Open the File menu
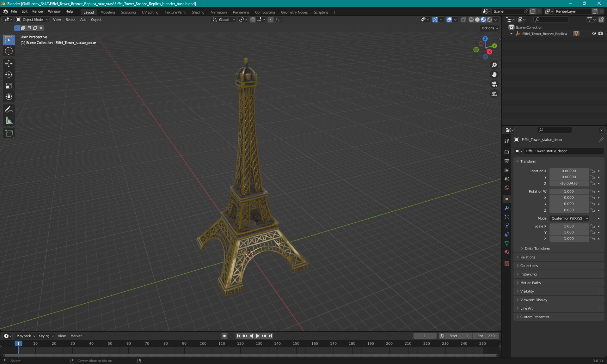The height and width of the screenshot is (364, 607). [14, 11]
